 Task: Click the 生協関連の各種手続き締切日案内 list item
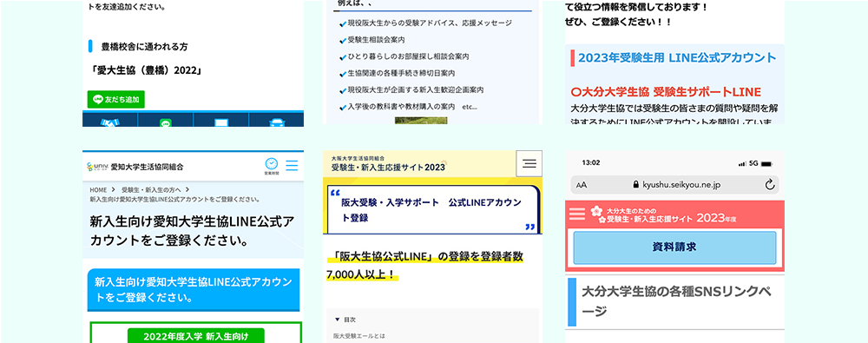tap(401, 73)
